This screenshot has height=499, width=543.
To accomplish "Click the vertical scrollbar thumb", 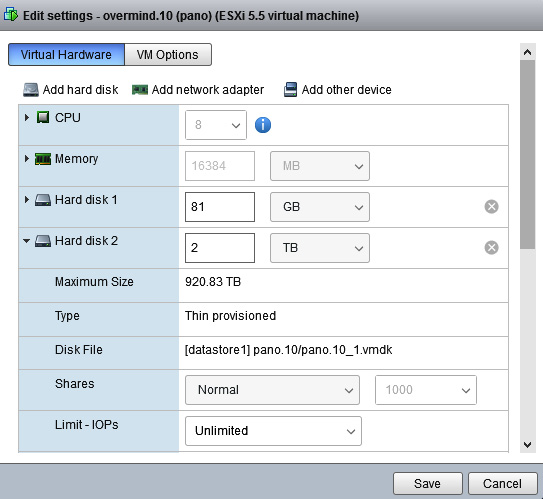I will (x=527, y=154).
